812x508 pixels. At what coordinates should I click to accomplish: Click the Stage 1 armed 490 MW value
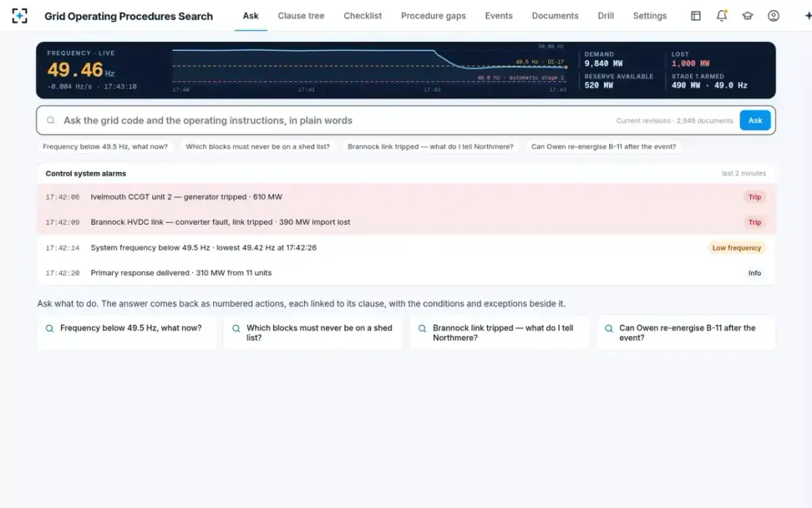click(709, 85)
